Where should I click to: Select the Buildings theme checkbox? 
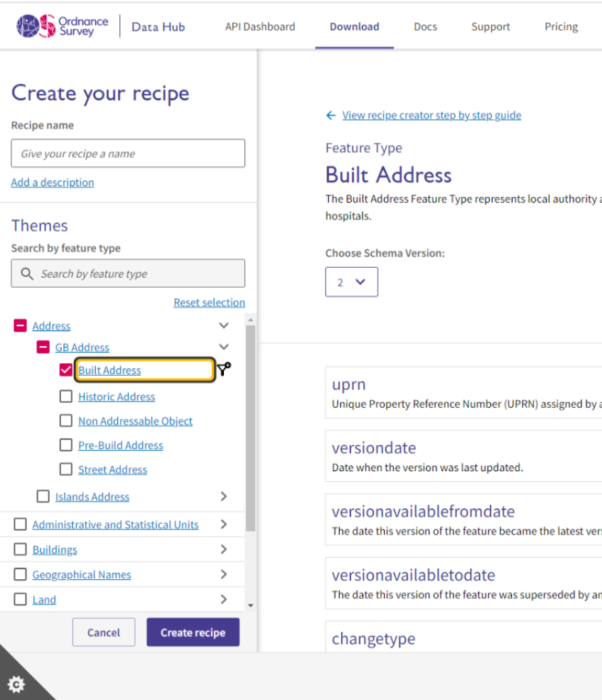point(20,549)
